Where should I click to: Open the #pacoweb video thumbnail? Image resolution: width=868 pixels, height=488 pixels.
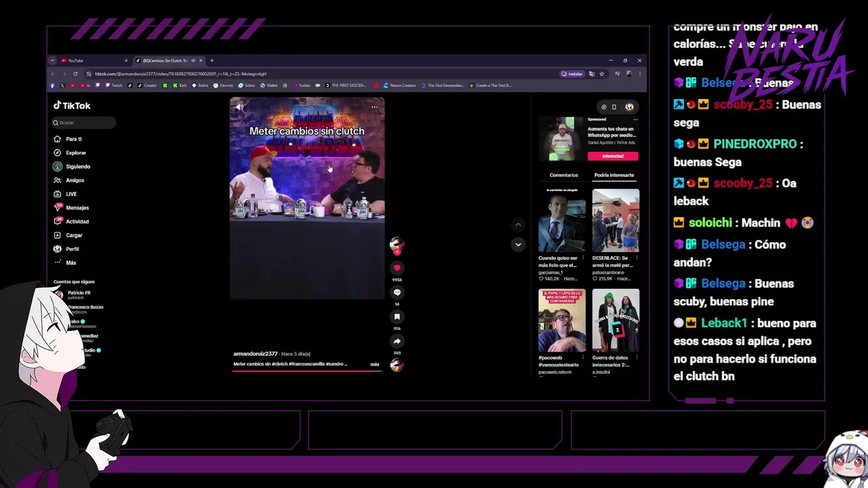(x=561, y=321)
